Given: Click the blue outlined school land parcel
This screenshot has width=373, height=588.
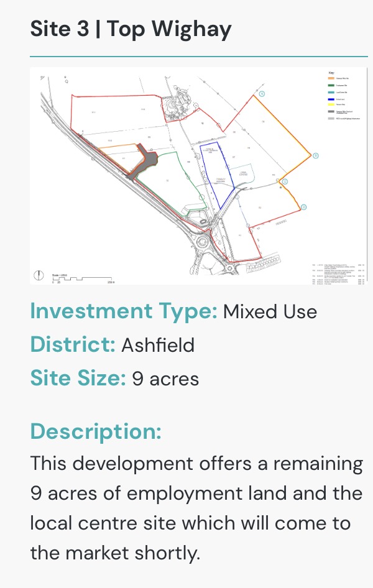Looking at the screenshot, I should click(218, 175).
